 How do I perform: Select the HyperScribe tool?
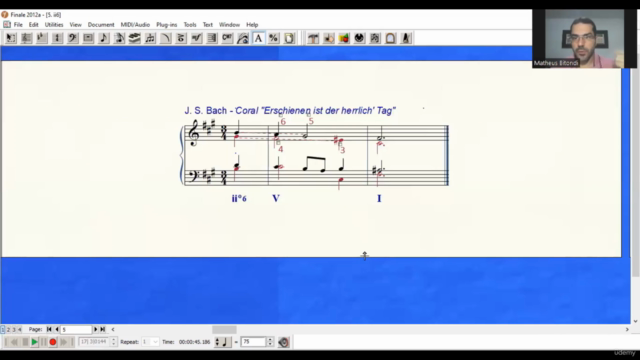coord(135,38)
